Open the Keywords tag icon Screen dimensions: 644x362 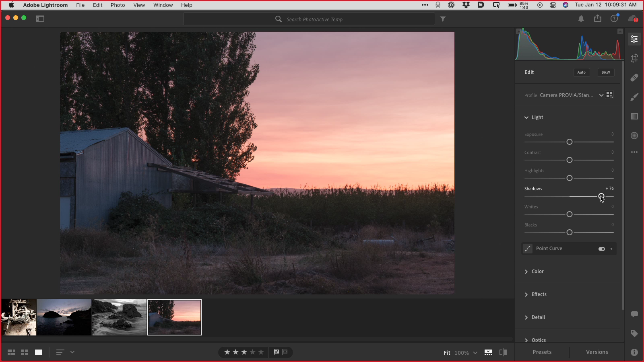[x=634, y=333]
